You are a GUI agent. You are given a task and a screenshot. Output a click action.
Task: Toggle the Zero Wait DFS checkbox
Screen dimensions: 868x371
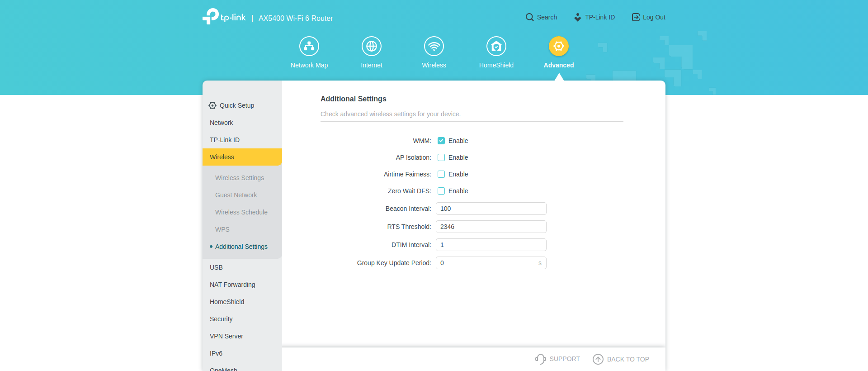441,191
